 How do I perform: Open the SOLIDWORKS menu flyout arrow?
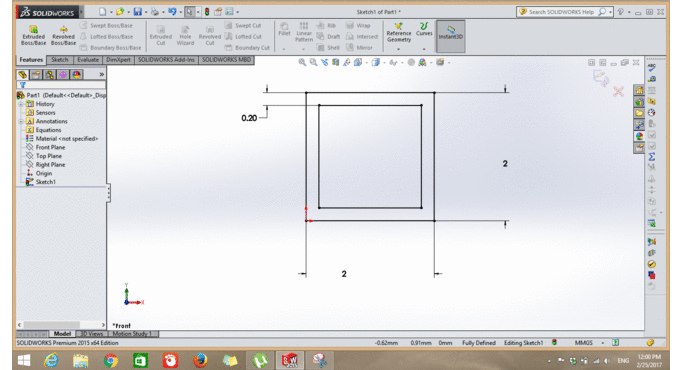[81, 12]
